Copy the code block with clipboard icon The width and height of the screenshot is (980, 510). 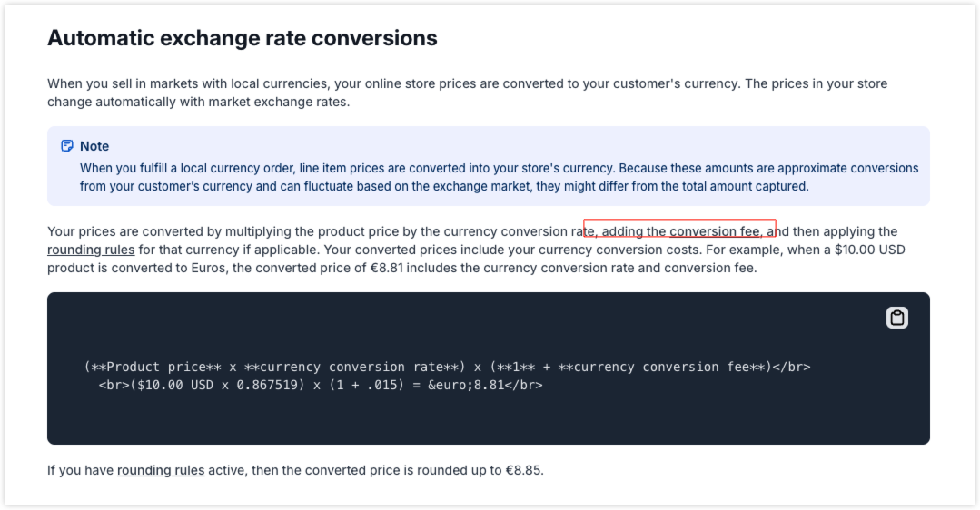(x=896, y=318)
